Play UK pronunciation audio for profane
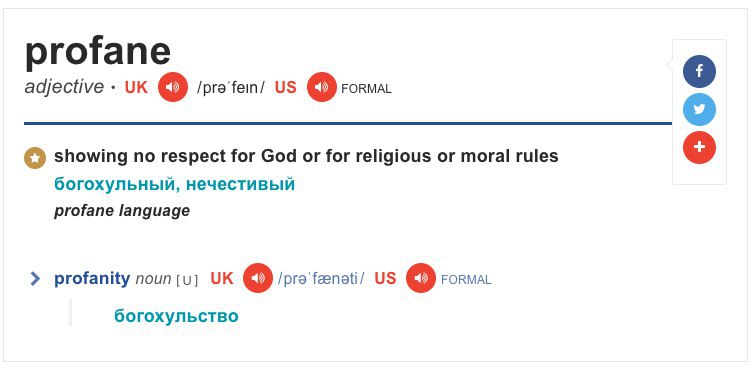 (x=173, y=87)
